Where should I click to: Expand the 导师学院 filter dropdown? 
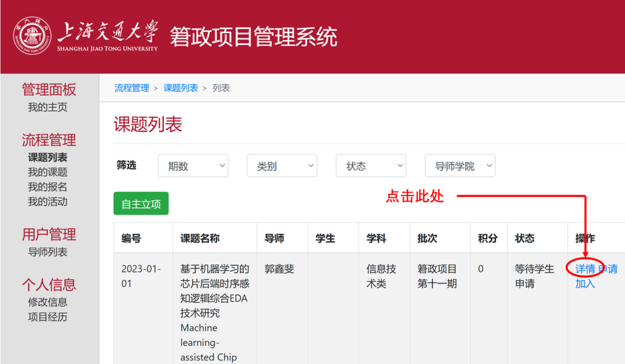(x=460, y=166)
